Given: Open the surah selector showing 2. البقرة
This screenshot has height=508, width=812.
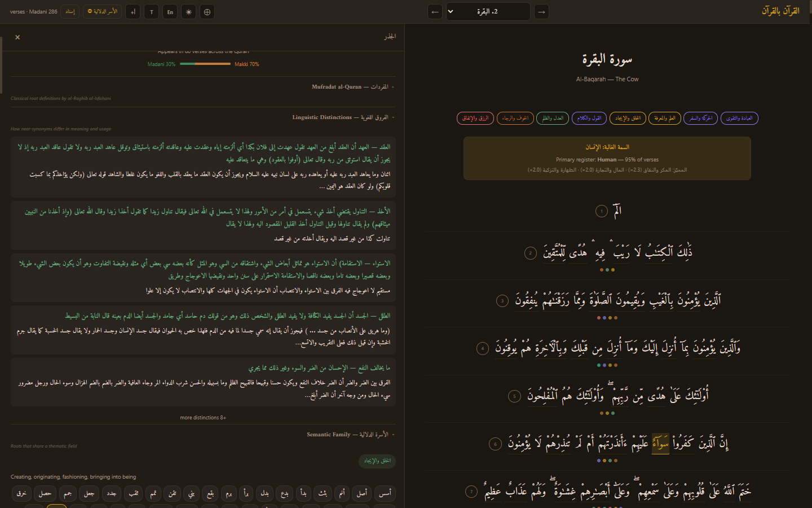Looking at the screenshot, I should pos(488,12).
